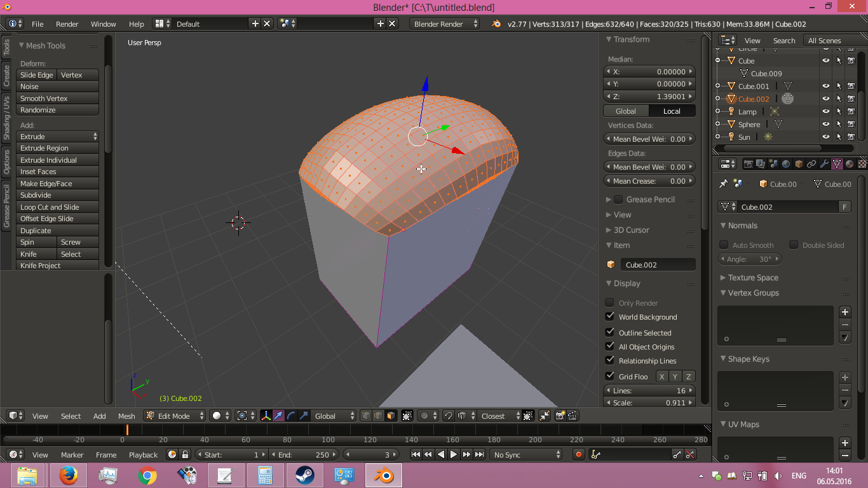Viewport: 868px width, 488px height.
Task: Click OpenGL render animation clapper icon
Action: coord(573,416)
